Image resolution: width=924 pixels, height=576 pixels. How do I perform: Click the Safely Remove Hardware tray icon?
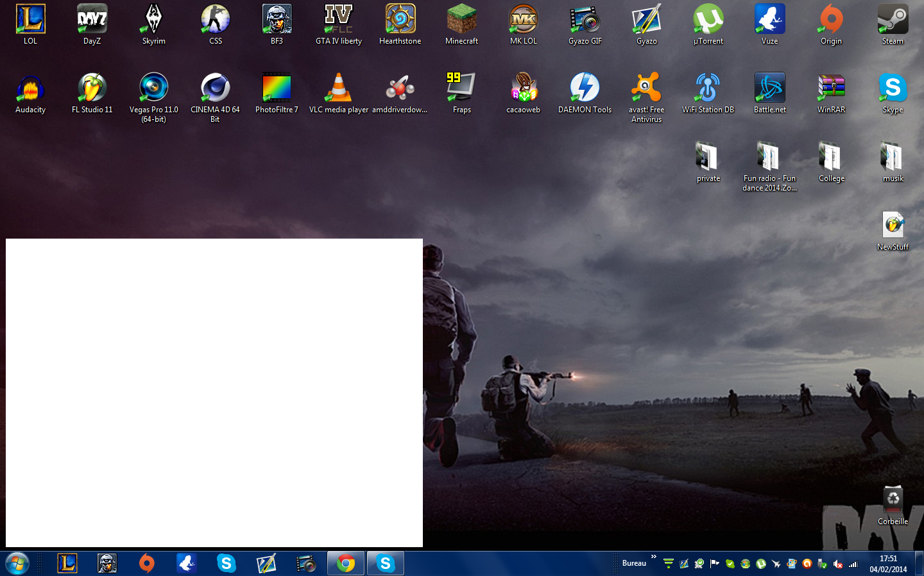pyautogui.click(x=823, y=564)
